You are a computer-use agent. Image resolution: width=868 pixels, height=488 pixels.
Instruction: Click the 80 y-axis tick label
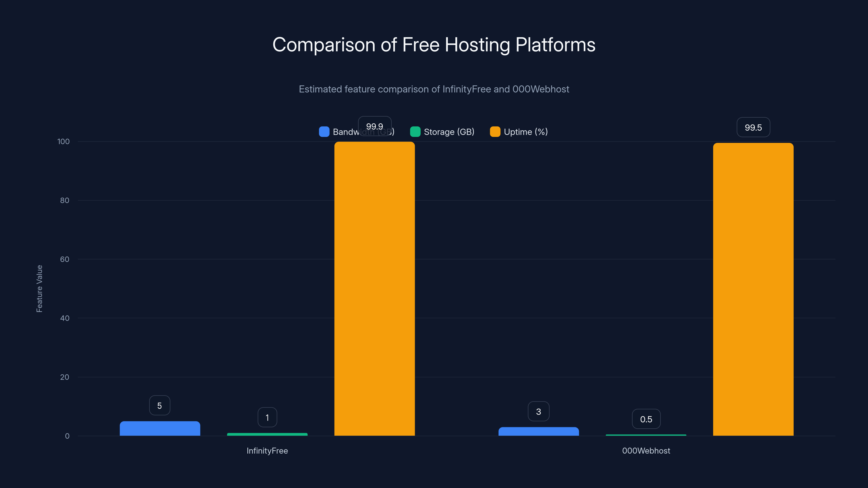point(65,200)
